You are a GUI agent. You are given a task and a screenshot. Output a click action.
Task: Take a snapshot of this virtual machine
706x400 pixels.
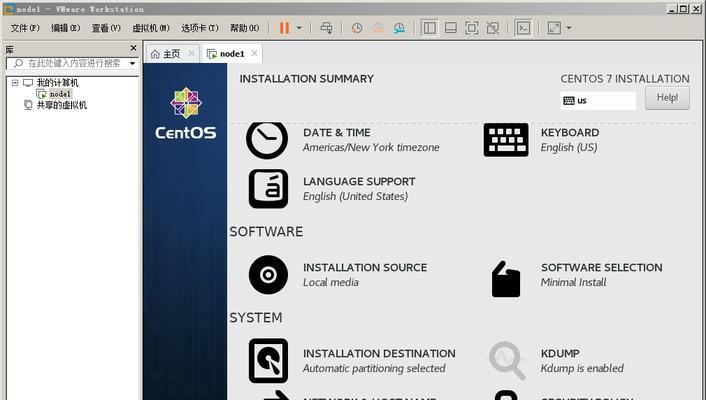(357, 28)
